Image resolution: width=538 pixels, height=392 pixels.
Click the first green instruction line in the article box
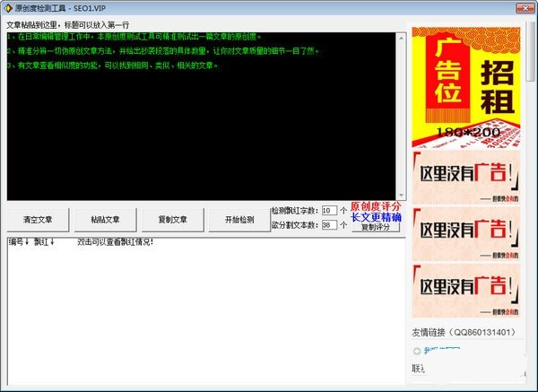pos(134,37)
